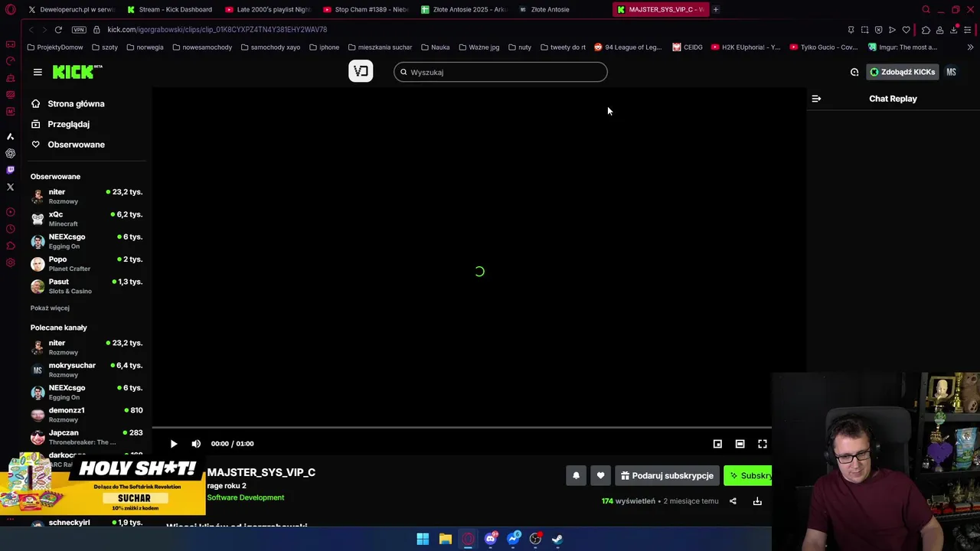The image size is (980, 551).
Task: Open iphone bookmarks folder
Action: point(324,47)
